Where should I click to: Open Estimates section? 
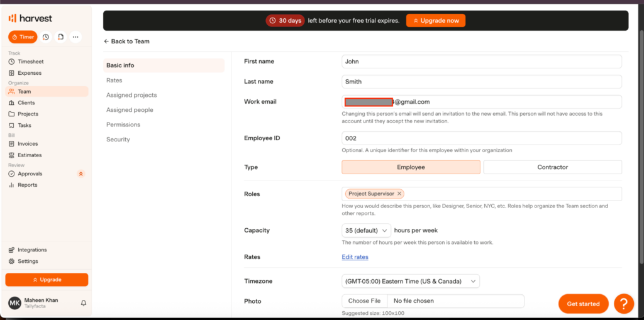point(47,155)
